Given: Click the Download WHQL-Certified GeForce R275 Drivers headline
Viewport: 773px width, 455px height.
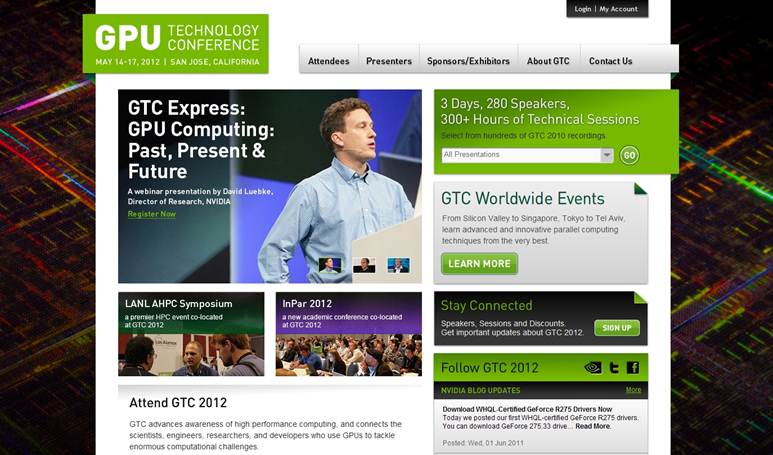Looking at the screenshot, I should click(x=527, y=409).
